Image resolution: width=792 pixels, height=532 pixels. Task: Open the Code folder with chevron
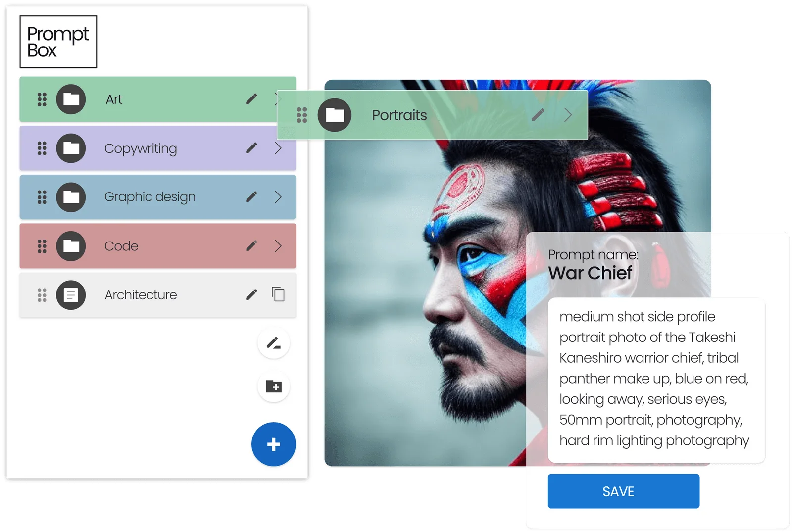(x=278, y=246)
